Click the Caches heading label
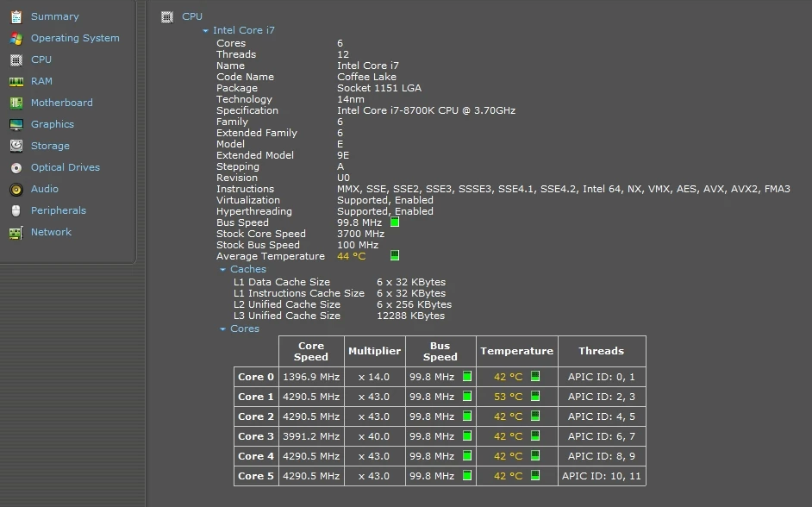Image resolution: width=812 pixels, height=507 pixels. point(248,269)
